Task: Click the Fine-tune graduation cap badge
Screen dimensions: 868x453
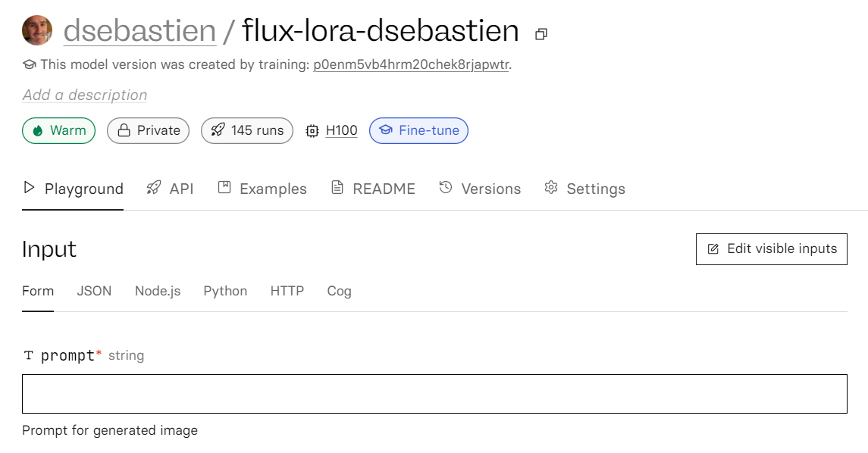Action: 418,130
